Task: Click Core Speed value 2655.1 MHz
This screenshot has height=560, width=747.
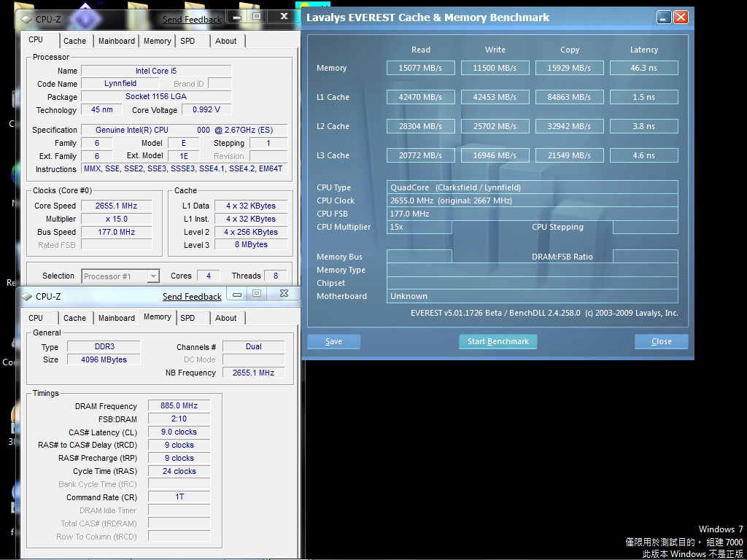Action: click(116, 206)
